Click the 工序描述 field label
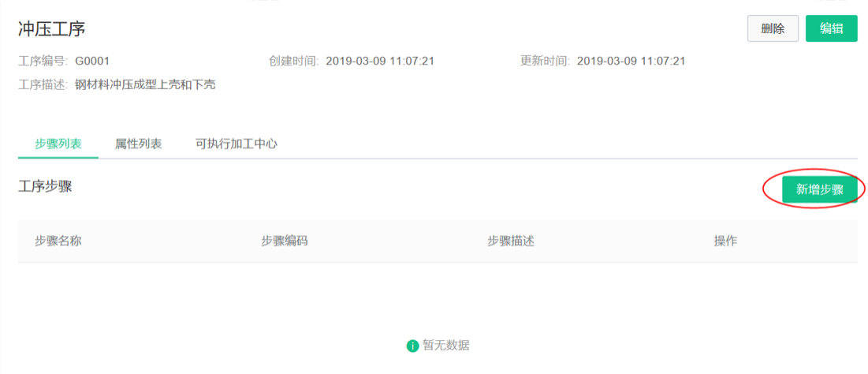This screenshot has width=868, height=374. [x=43, y=84]
